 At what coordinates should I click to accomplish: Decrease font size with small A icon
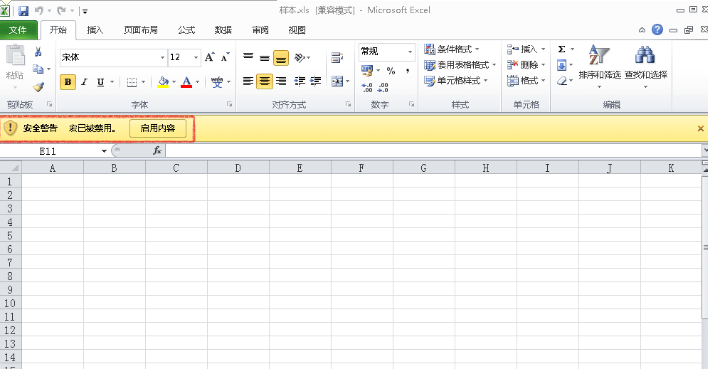click(x=225, y=57)
